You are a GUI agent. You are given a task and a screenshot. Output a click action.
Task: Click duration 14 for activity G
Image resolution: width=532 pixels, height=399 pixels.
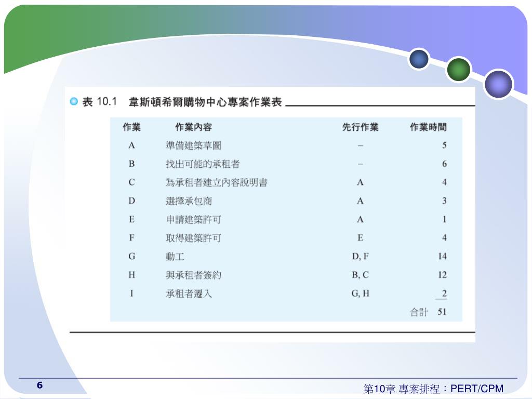[442, 256]
